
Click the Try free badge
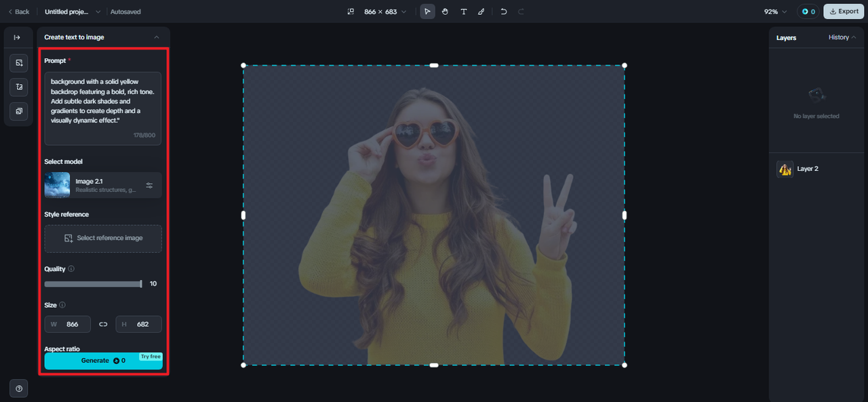point(151,357)
